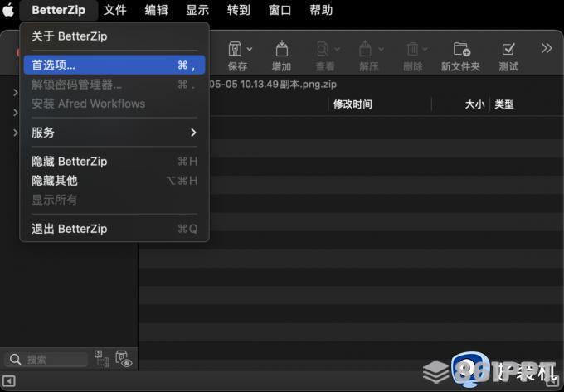The image size is (564, 392).
Task: Open the 文件 menu
Action: (x=114, y=10)
